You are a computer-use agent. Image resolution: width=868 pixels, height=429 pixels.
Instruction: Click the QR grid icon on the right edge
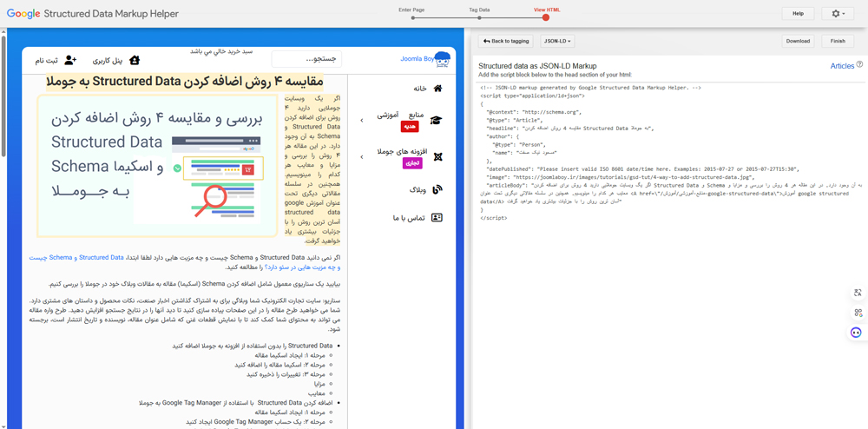pos(858,313)
